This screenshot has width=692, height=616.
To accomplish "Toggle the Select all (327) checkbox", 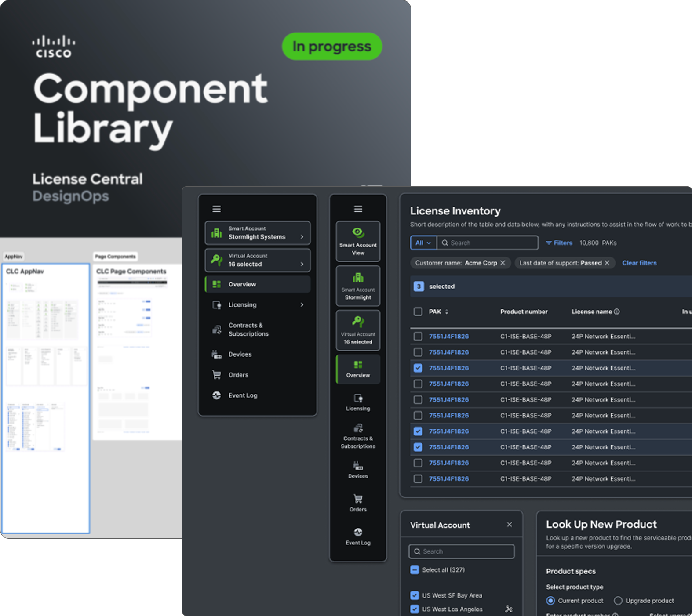I will (x=415, y=570).
